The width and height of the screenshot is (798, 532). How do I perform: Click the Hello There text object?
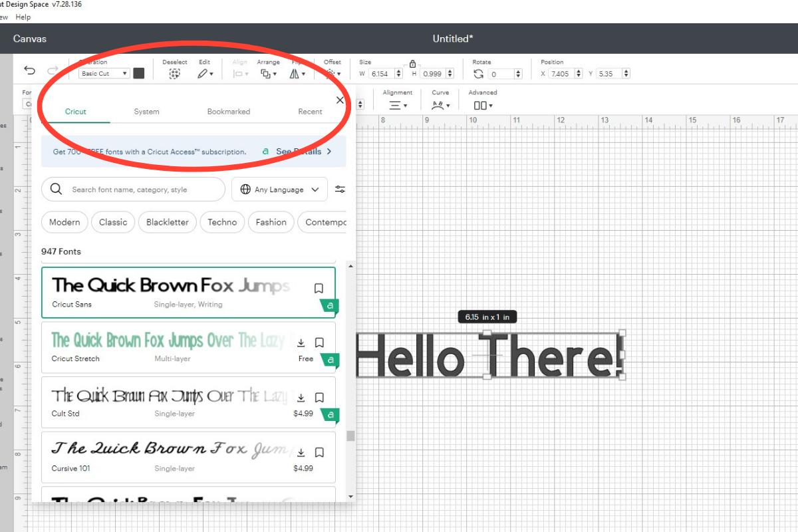click(489, 356)
